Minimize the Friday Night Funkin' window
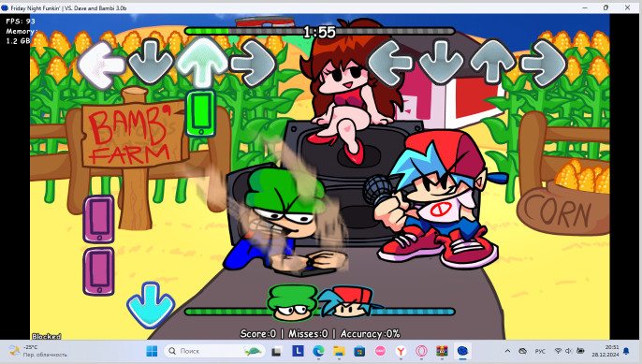The height and width of the screenshot is (364, 642). 585,7
